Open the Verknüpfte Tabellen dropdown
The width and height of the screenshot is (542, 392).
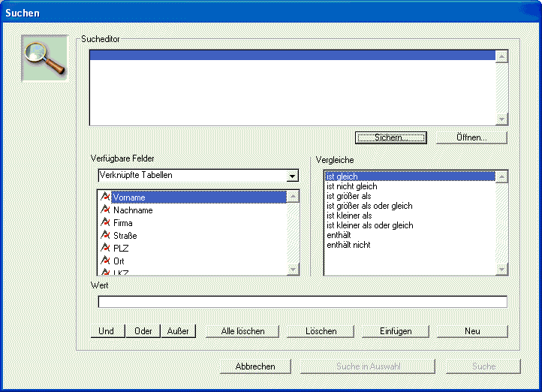tap(293, 176)
